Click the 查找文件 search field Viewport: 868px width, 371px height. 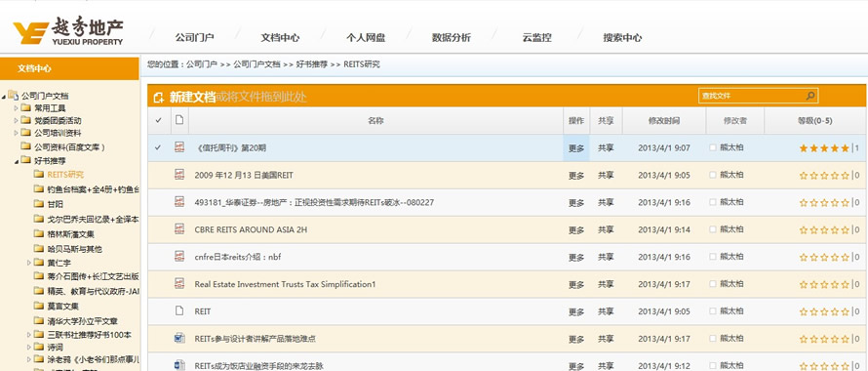click(x=751, y=96)
